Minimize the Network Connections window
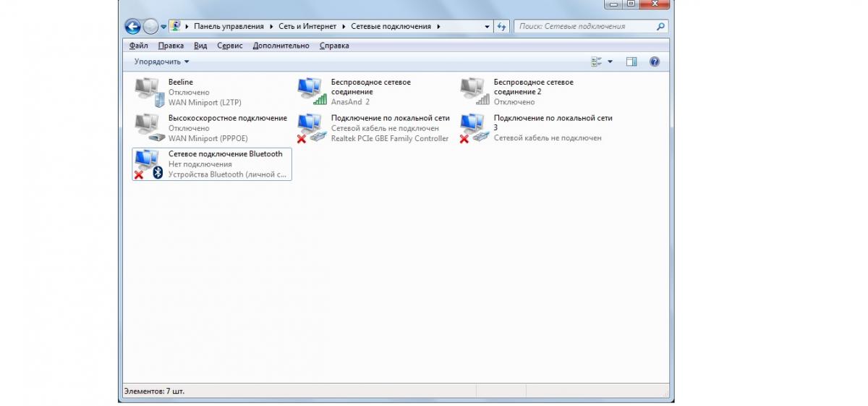Screen dimensions: 868x406 click(x=613, y=4)
